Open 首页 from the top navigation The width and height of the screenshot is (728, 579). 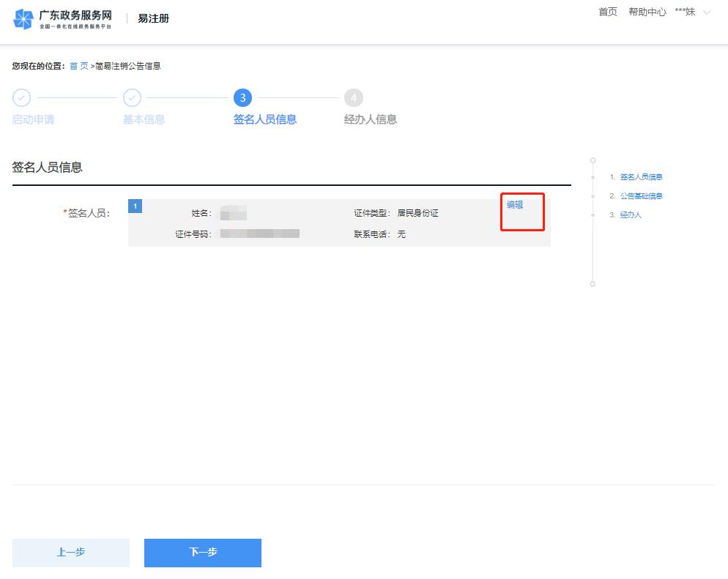point(607,12)
